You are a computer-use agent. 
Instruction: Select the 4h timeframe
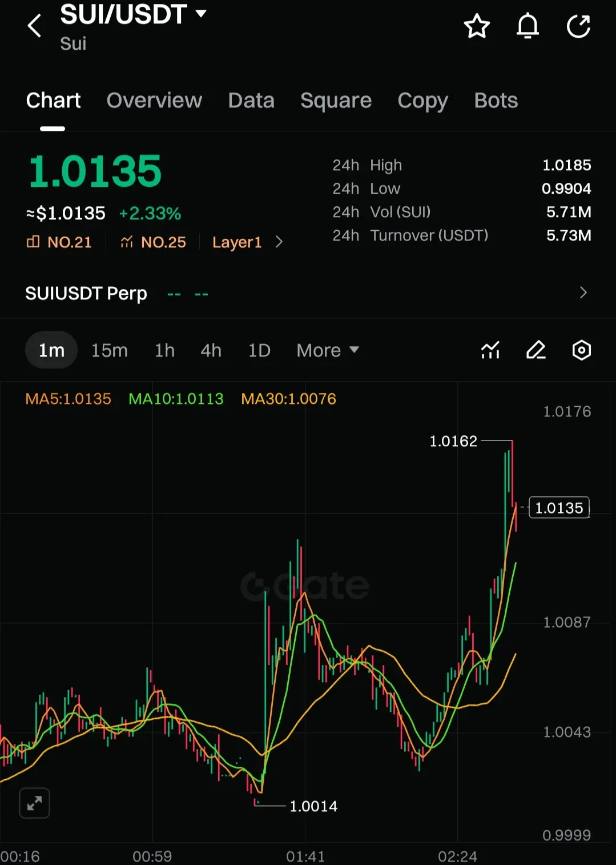click(211, 350)
